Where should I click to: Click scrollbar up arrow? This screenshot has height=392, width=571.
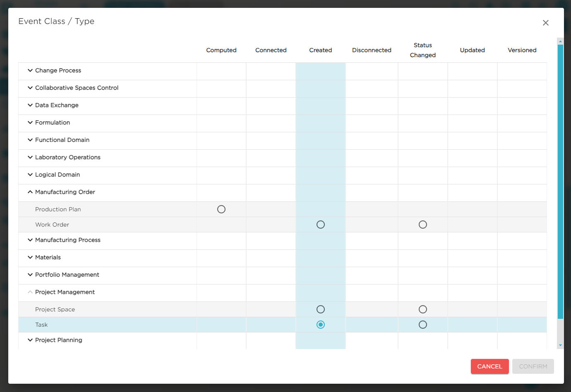(x=560, y=41)
